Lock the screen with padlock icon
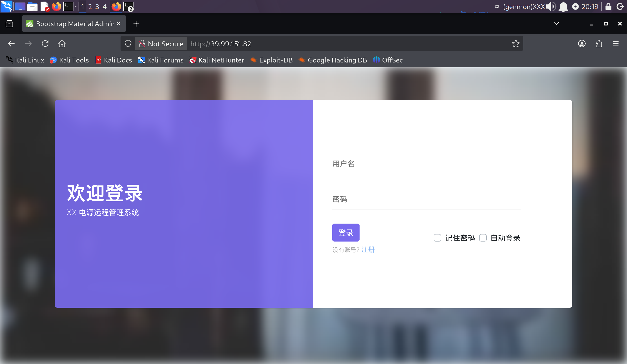Viewport: 627px width, 364px height. point(608,6)
